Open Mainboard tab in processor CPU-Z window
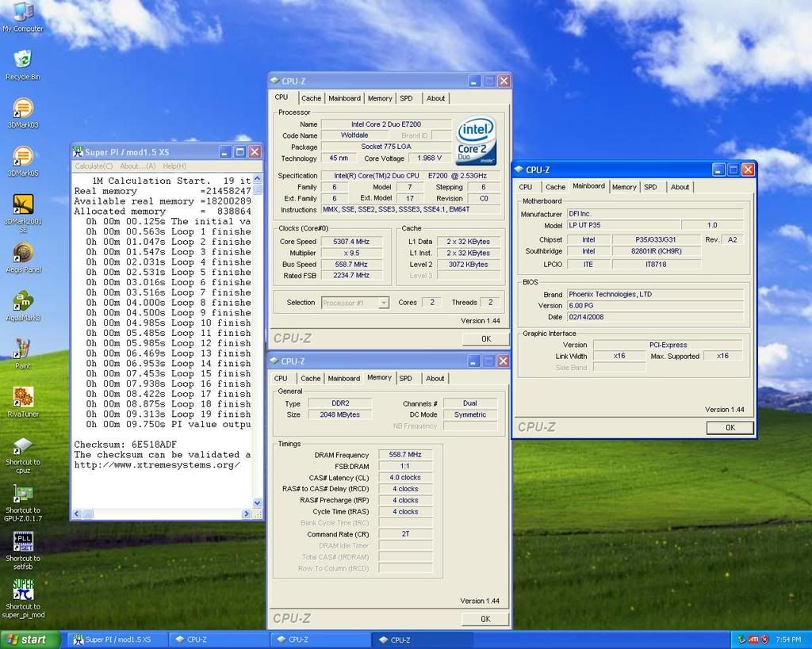 [x=344, y=98]
